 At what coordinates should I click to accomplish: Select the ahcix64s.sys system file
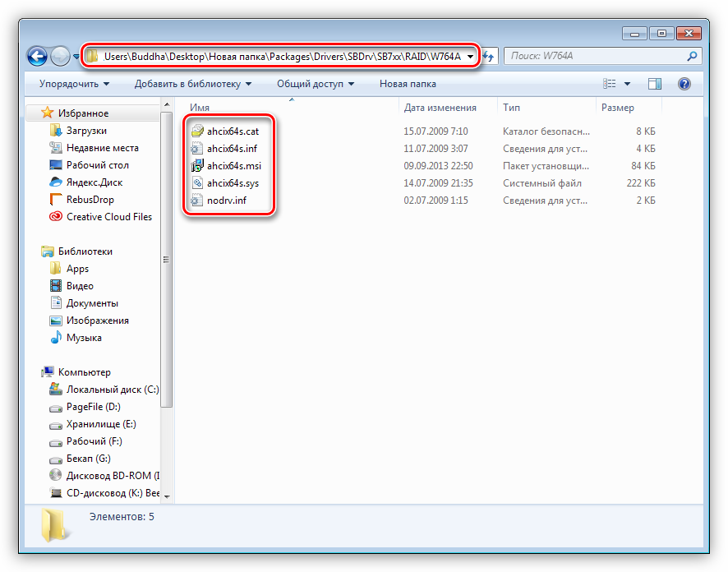pyautogui.click(x=233, y=183)
